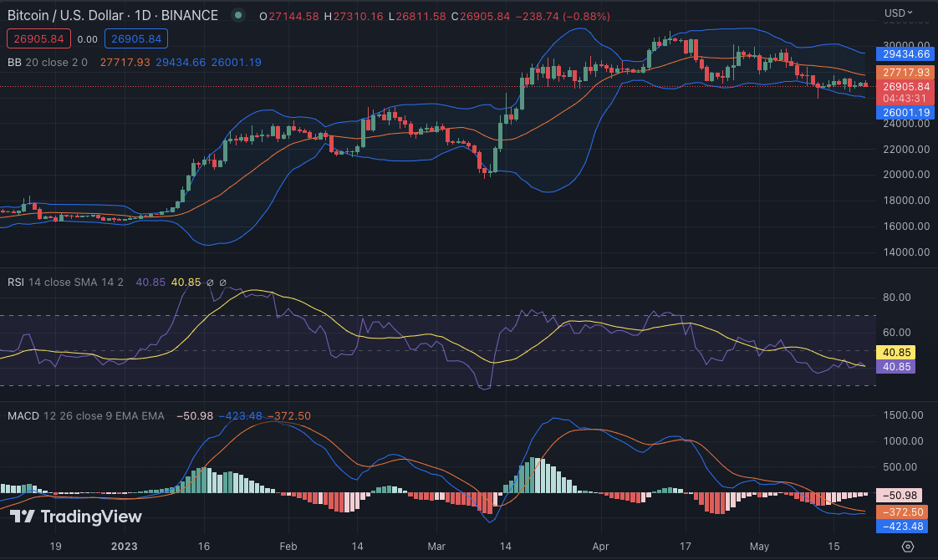Viewport: 938px width, 560px height.
Task: Click the yellow 40.85 RSI axis label
Action: [895, 353]
